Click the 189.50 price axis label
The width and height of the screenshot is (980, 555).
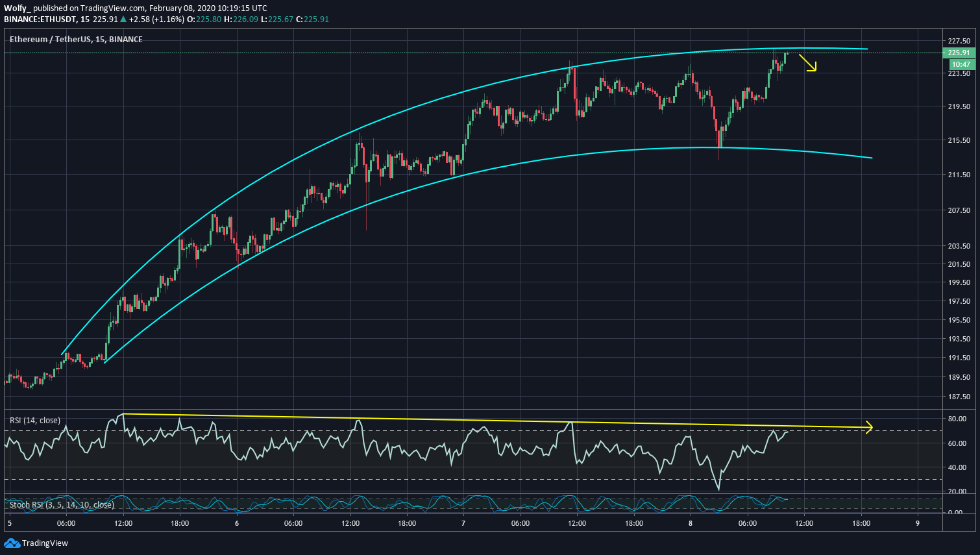tap(959, 377)
